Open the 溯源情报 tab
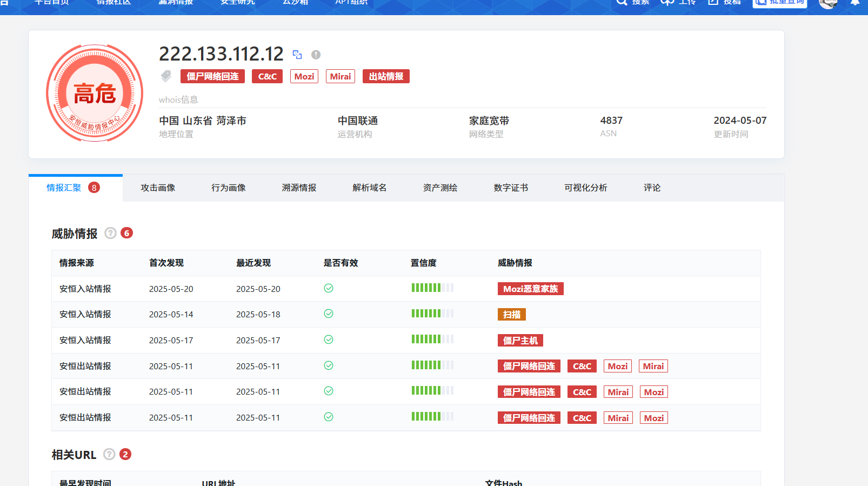The height and width of the screenshot is (486, 868). 299,188
